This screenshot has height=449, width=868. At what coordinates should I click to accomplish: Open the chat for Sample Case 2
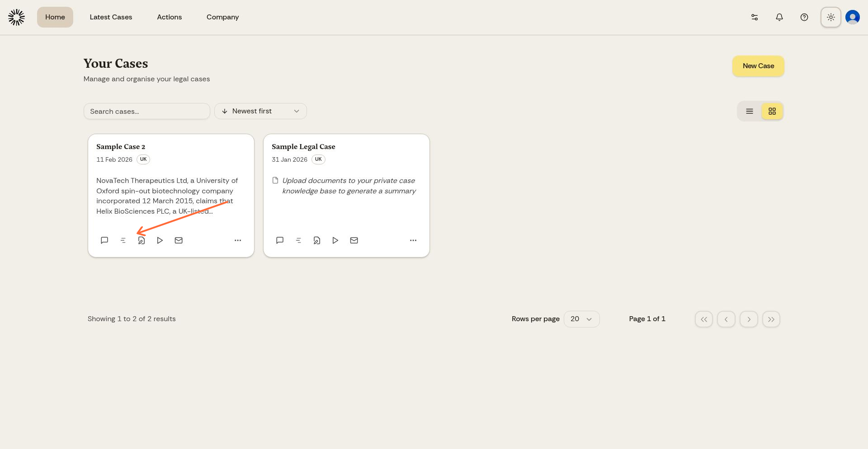click(x=104, y=240)
